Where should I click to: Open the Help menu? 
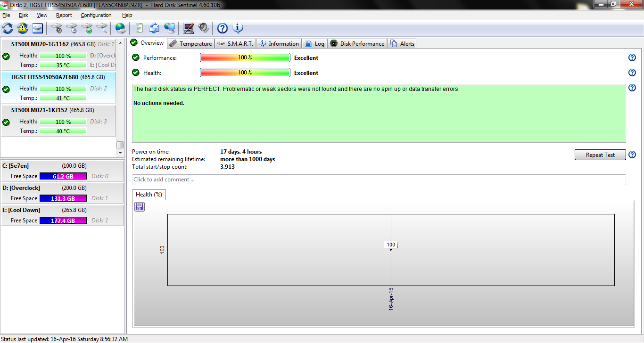(127, 15)
